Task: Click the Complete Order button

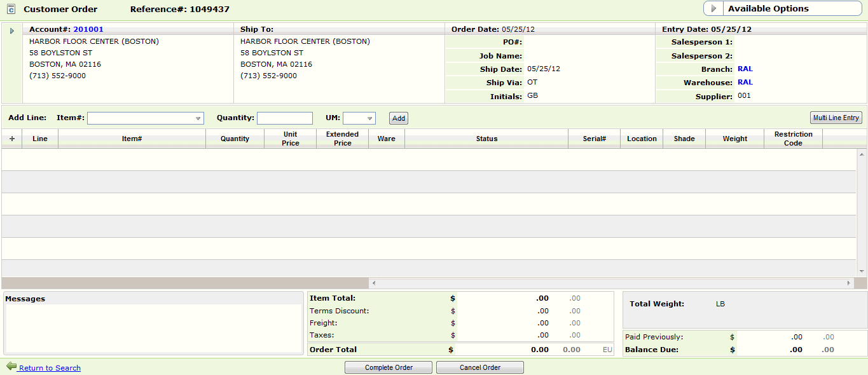Action: click(389, 367)
